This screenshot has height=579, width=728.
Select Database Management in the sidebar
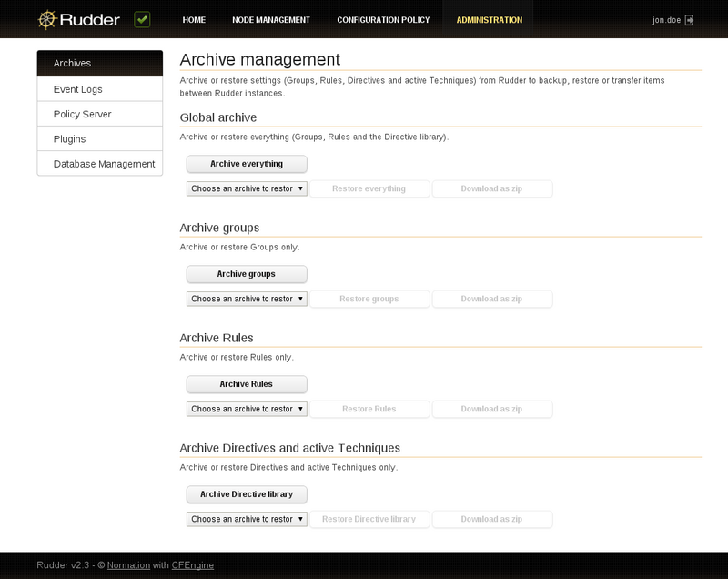[x=100, y=164]
